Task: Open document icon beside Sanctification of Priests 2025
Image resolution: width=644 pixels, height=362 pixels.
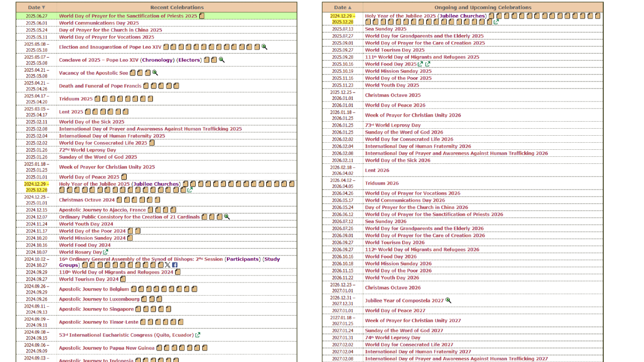Action: (x=202, y=16)
